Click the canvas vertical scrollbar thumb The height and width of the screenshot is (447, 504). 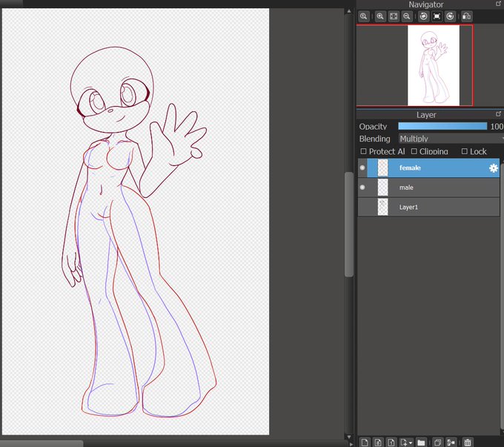349,224
